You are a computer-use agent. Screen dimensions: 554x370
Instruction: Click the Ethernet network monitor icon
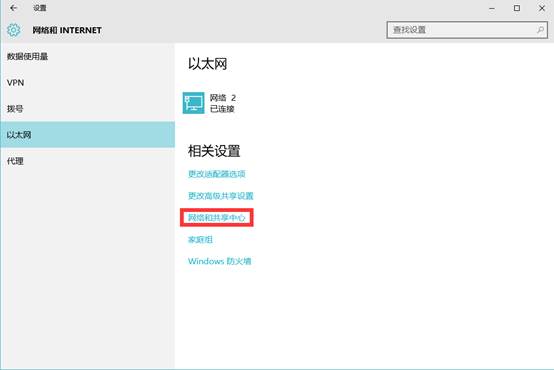193,103
